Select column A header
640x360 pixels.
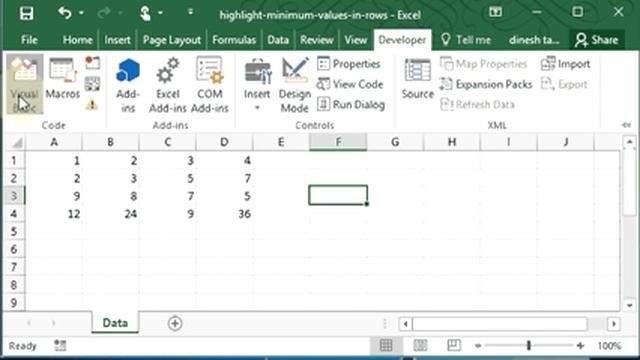53,142
